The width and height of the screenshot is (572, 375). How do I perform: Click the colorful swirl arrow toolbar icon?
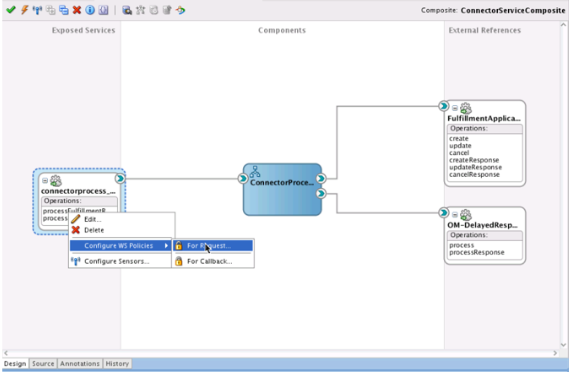point(181,10)
